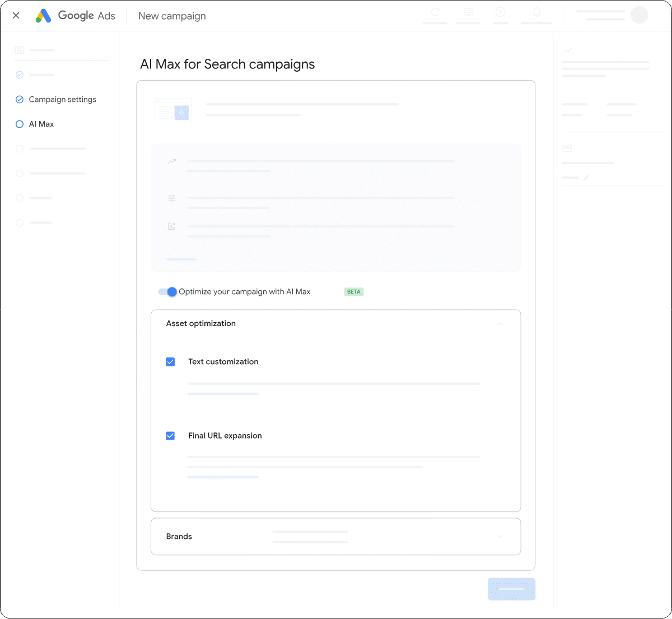The height and width of the screenshot is (619, 672).
Task: Toggle Optimize your campaign with AI Max
Action: 167,292
